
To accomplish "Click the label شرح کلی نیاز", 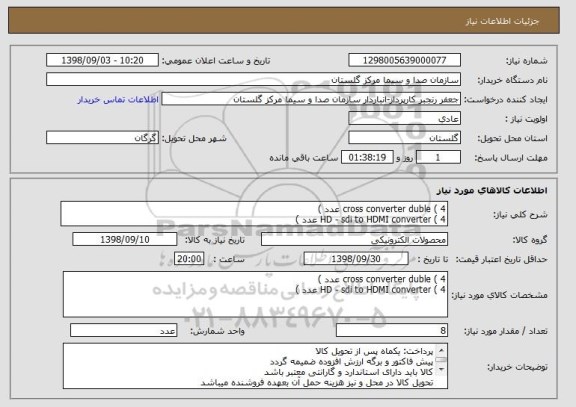I will click(520, 215).
